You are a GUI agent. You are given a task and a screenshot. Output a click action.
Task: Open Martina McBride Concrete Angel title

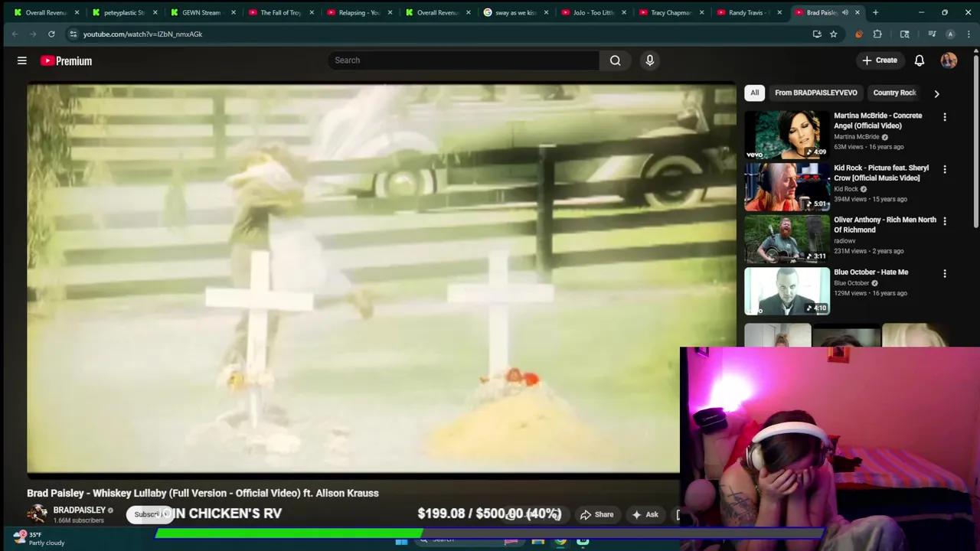click(877, 121)
